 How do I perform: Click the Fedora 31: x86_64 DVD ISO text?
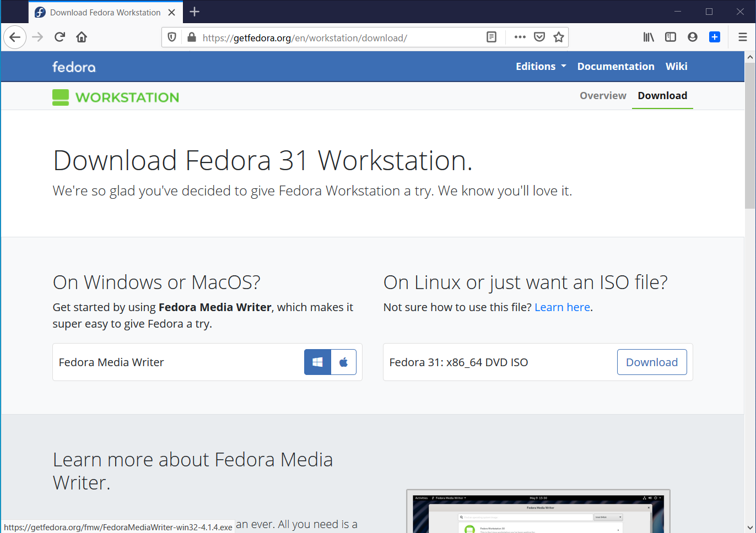pyautogui.click(x=458, y=362)
